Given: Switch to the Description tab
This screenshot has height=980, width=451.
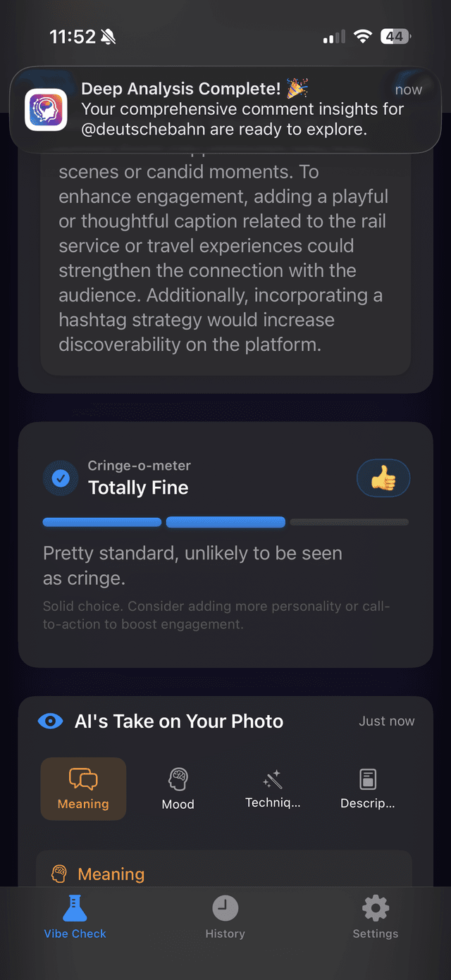Looking at the screenshot, I should click(x=368, y=788).
